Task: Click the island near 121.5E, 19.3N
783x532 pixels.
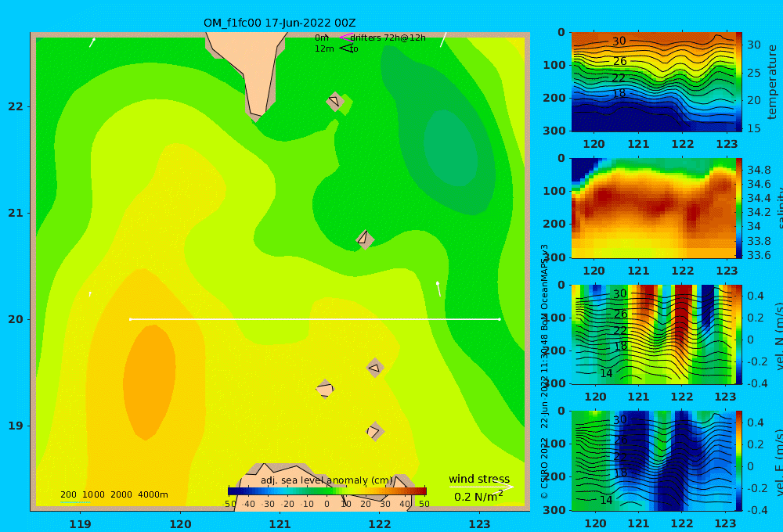Action: point(325,389)
